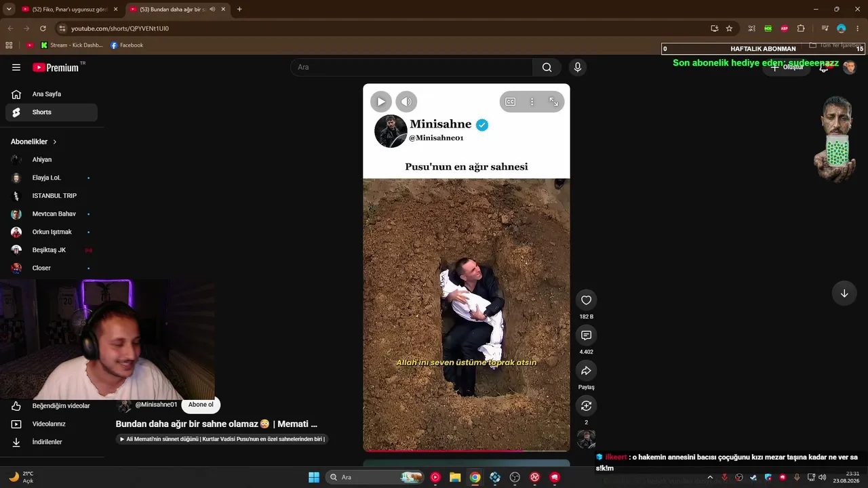This screenshot has width=868, height=488.
Task: Open the comments for this short
Action: tap(587, 335)
